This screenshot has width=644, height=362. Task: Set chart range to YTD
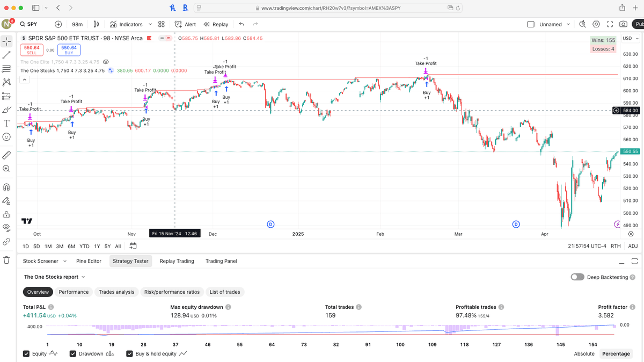click(84, 247)
